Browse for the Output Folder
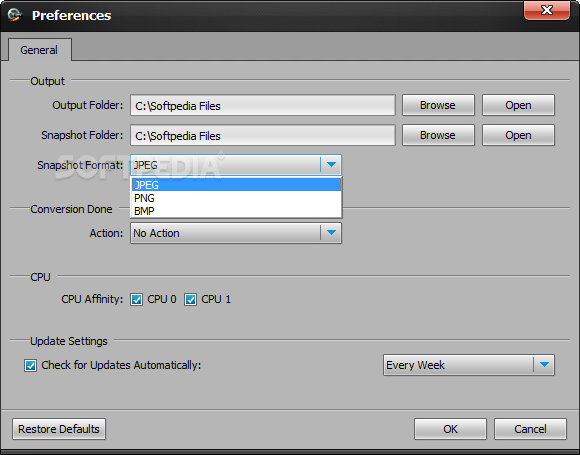 pos(438,105)
